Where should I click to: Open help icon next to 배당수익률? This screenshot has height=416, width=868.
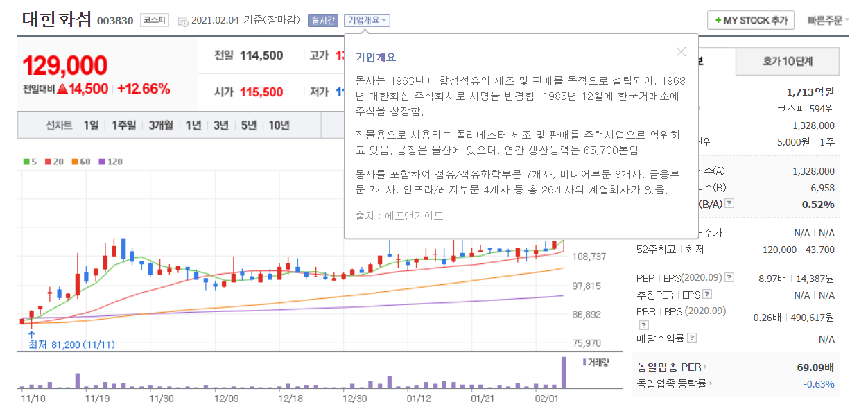tap(692, 338)
